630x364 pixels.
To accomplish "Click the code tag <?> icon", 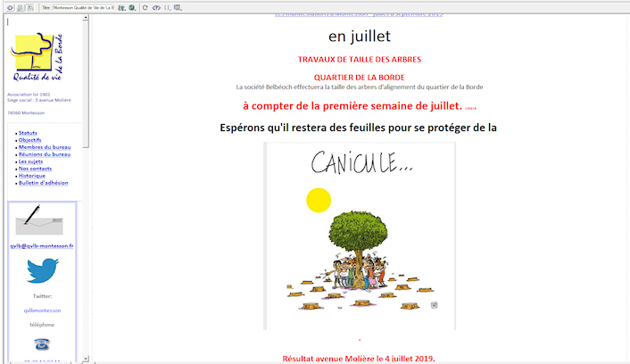I will [x=156, y=8].
